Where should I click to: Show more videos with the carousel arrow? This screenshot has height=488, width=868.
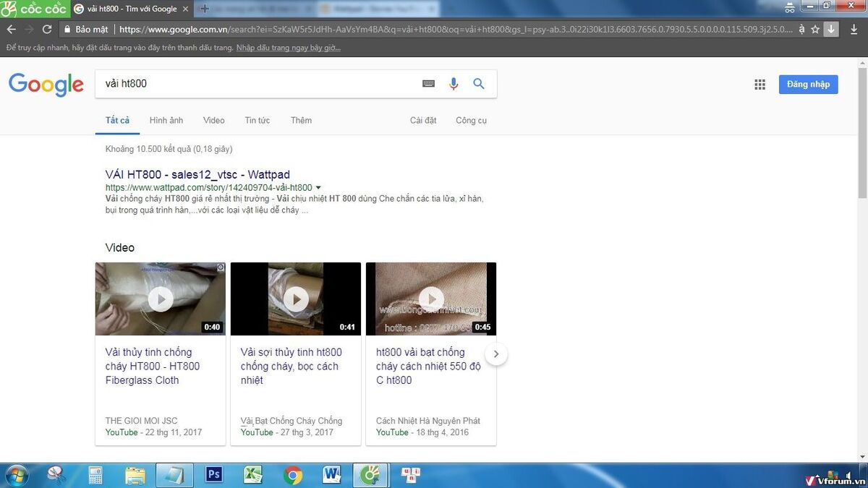coord(496,354)
